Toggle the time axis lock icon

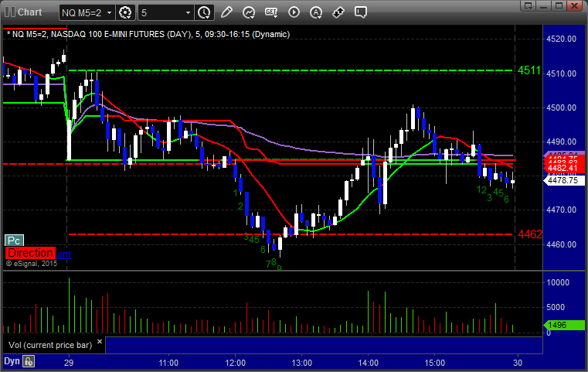tap(29, 361)
